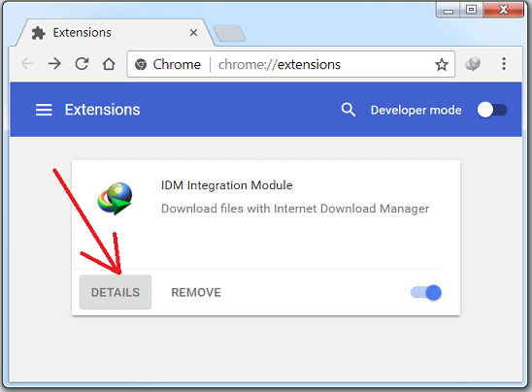Click REMOVE to uninstall the extension

coord(196,292)
